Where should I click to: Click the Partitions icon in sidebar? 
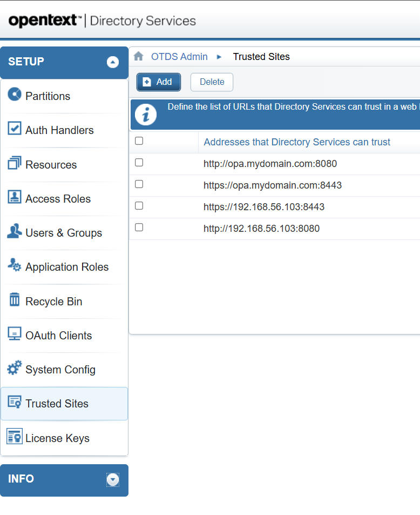point(15,94)
